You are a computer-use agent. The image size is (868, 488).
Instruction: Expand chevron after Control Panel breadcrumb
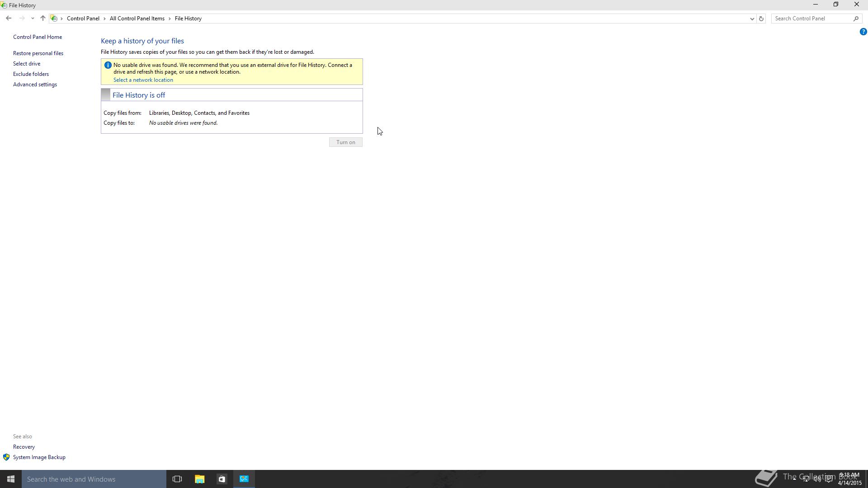[104, 19]
